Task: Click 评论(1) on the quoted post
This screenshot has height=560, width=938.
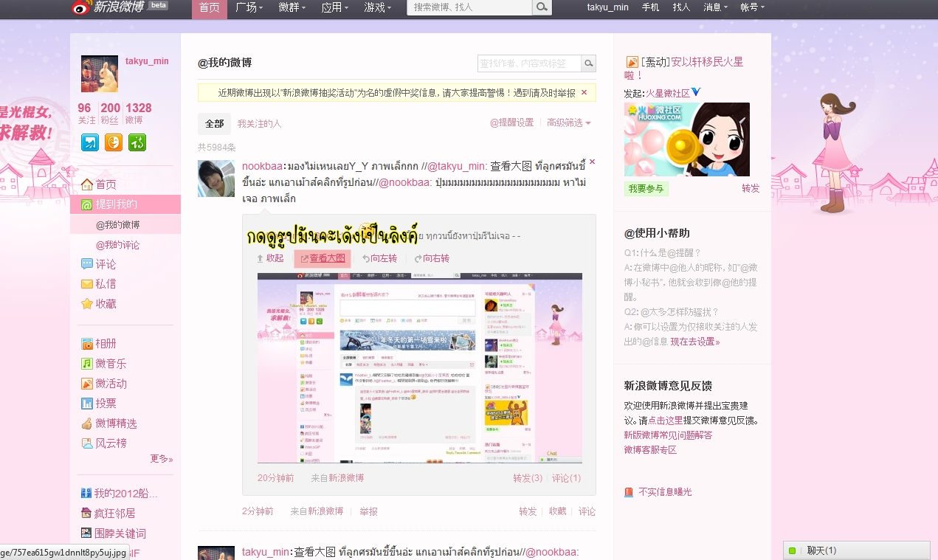Action: (x=567, y=478)
